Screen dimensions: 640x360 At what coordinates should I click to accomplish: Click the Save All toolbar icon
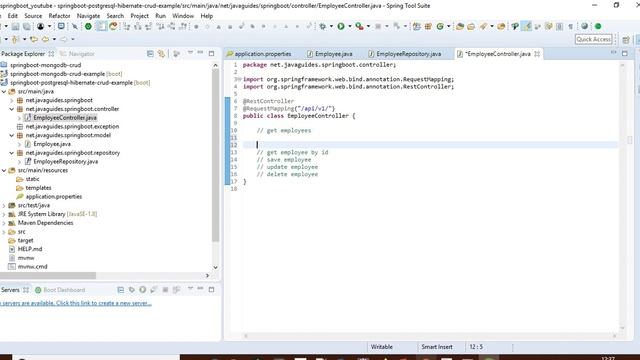tap(27, 27)
